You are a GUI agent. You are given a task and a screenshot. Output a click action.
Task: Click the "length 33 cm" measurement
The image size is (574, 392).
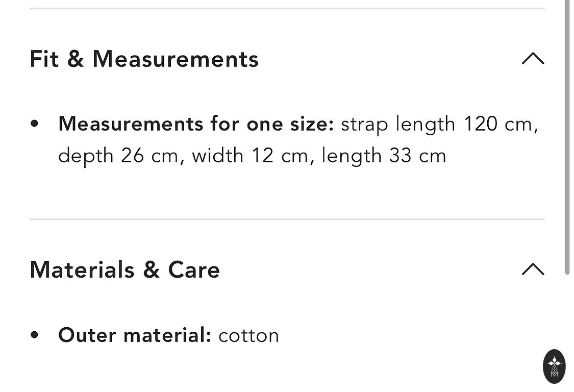[384, 156]
